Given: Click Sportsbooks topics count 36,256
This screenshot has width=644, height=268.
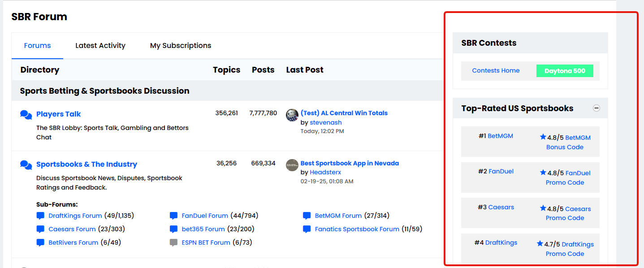Looking at the screenshot, I should (226, 163).
